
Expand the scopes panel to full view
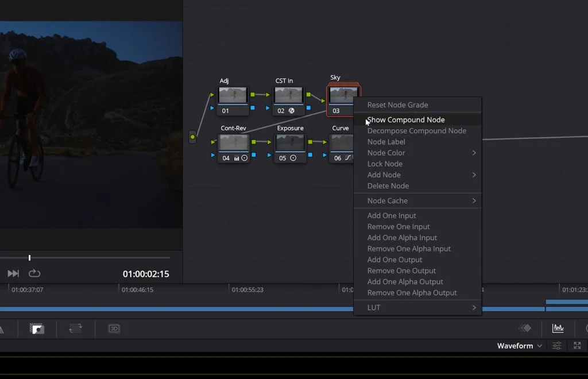[577, 346]
